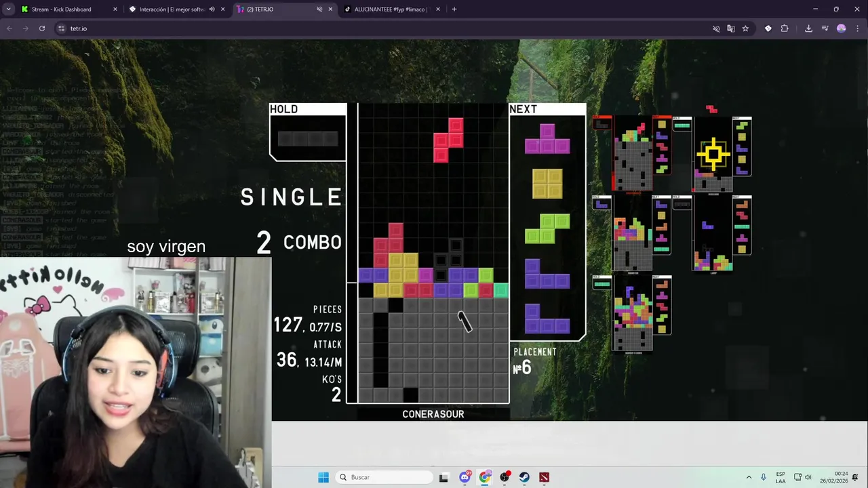
Task: Click the 2 COMBO text
Action: [299, 243]
